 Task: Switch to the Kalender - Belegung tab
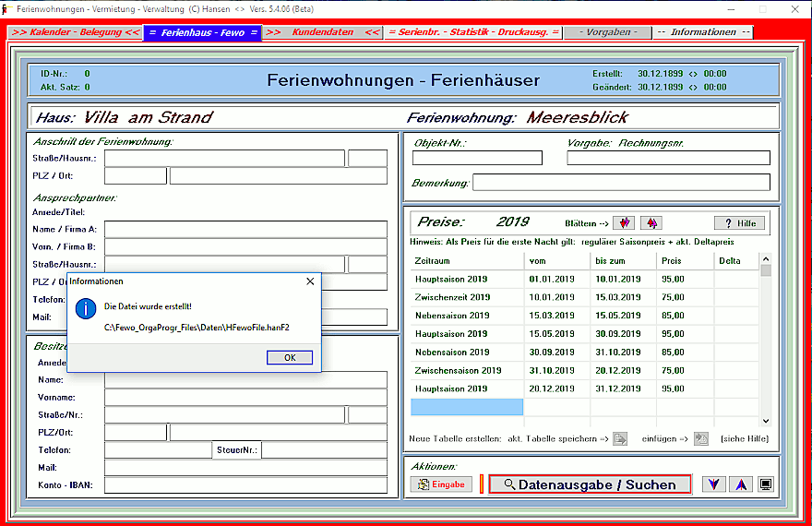[76, 32]
